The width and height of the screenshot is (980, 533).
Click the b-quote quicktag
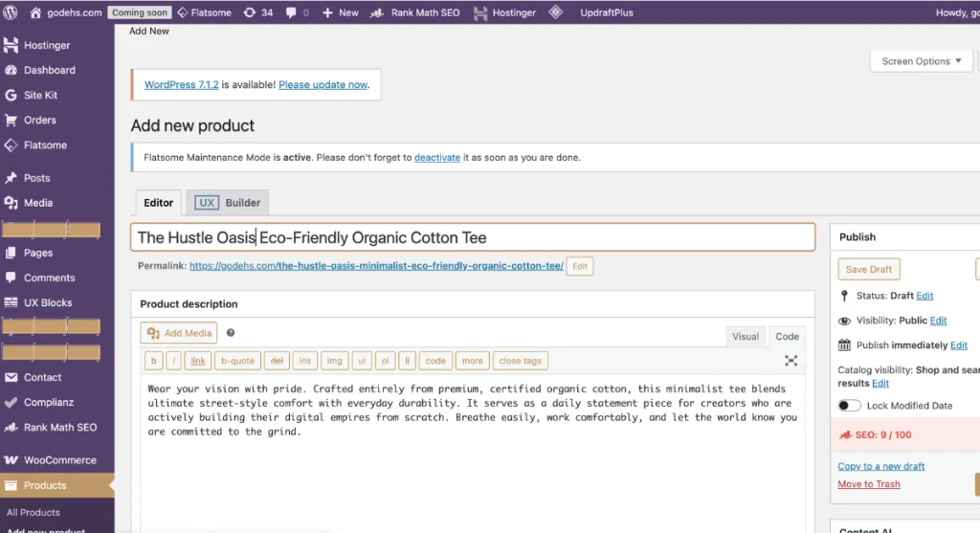[237, 361]
